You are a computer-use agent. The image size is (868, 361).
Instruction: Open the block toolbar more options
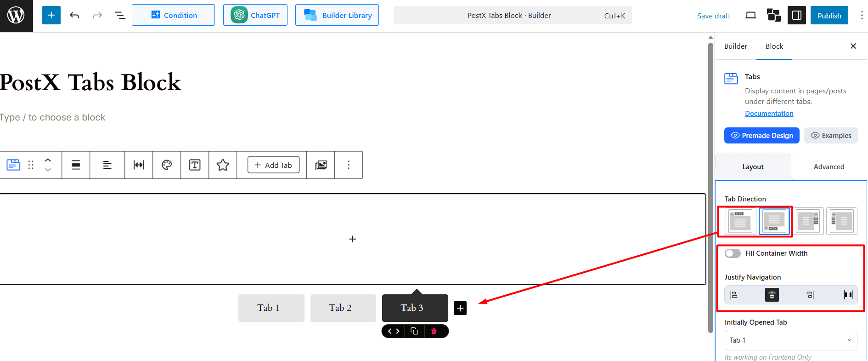[x=349, y=165]
